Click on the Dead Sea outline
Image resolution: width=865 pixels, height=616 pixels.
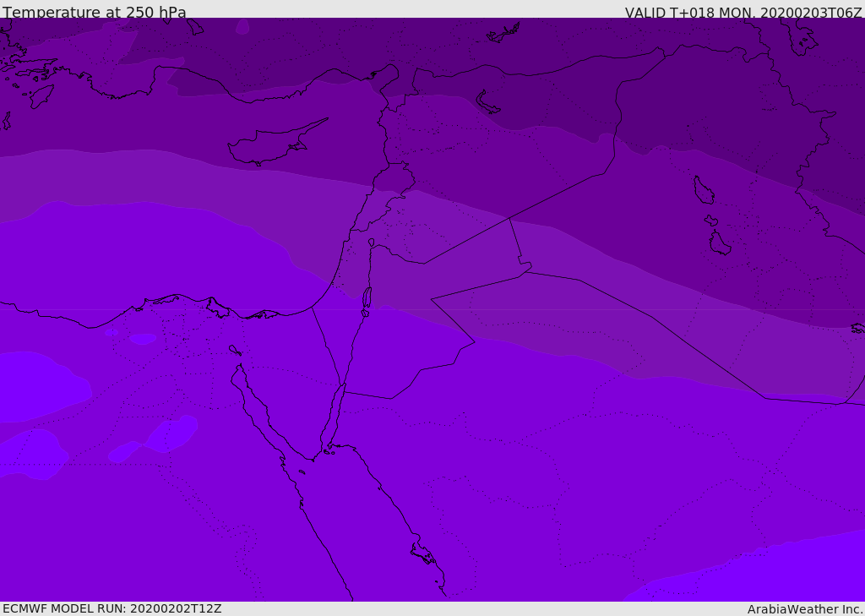(x=367, y=297)
